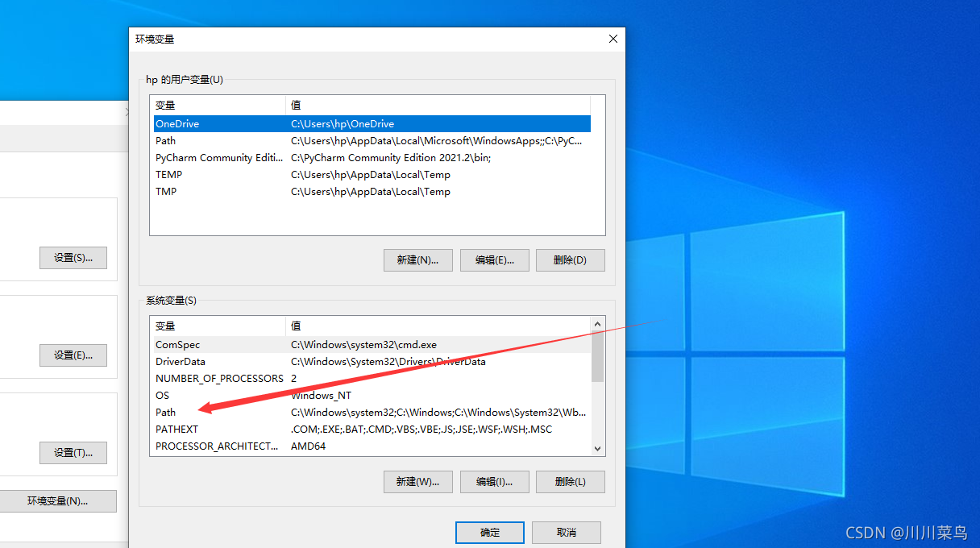
Task: Sort system variables by 值 column header
Action: (438, 326)
